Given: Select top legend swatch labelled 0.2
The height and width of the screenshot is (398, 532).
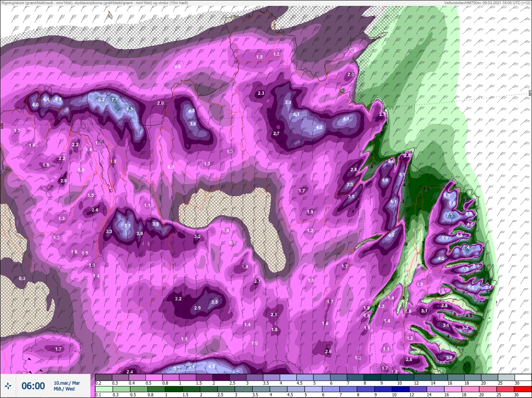Looking at the screenshot, I should [x=103, y=377].
